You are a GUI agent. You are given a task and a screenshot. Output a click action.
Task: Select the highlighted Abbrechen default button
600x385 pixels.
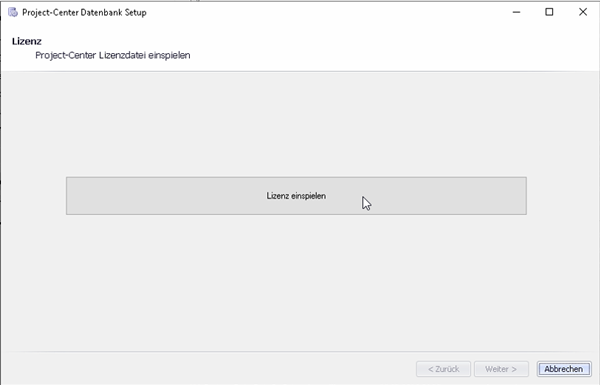pos(564,369)
